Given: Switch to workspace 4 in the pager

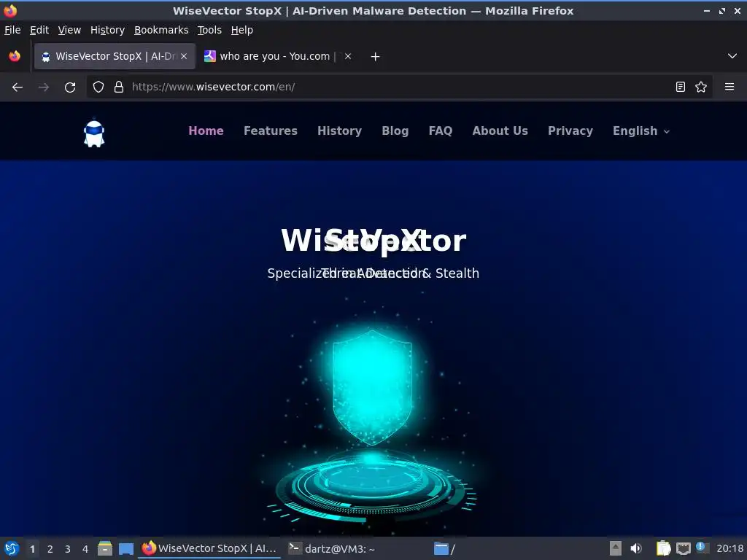Looking at the screenshot, I should pos(85,549).
